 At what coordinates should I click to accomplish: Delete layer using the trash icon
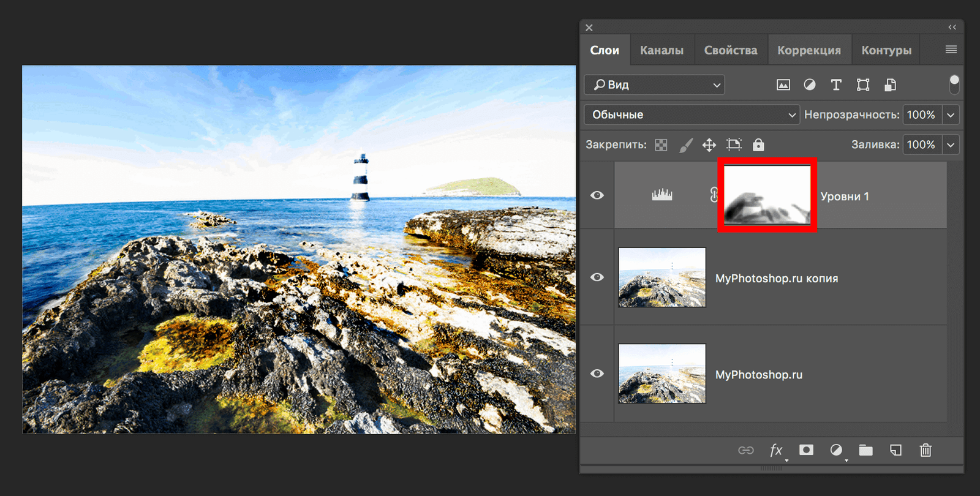pos(925,450)
